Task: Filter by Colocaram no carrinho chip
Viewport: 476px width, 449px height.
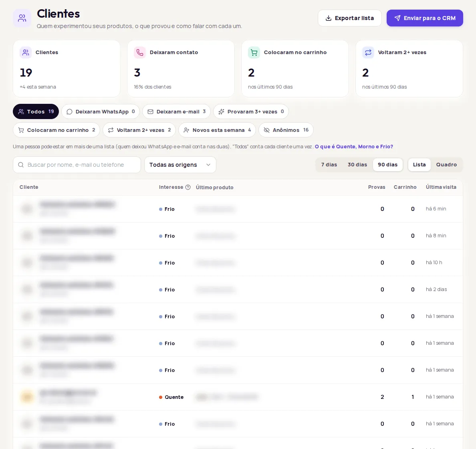Action: coord(56,130)
